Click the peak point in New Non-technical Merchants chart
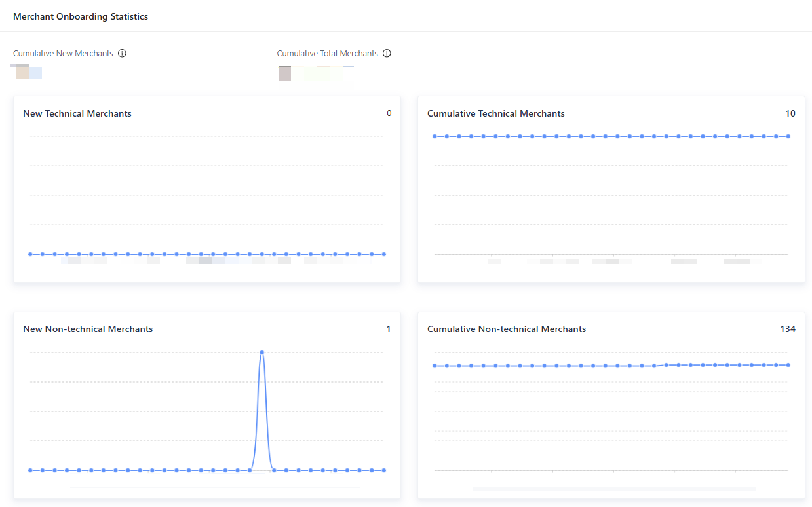812x507 pixels. click(262, 352)
